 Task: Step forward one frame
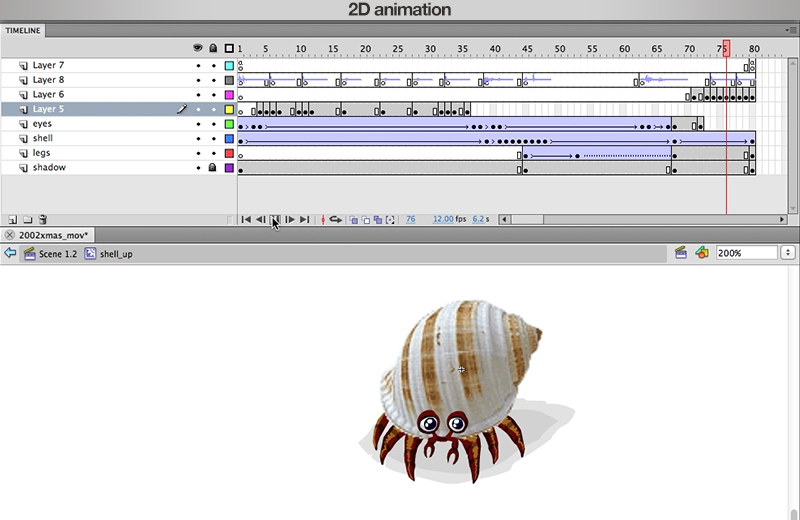coord(290,219)
